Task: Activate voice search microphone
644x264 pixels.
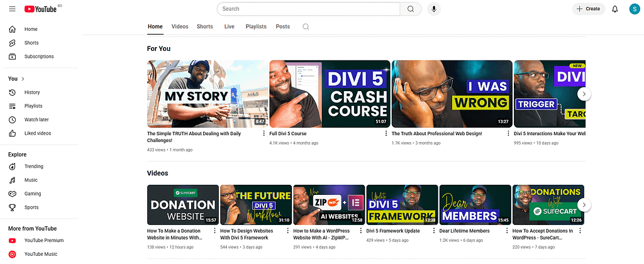Action: (x=433, y=9)
